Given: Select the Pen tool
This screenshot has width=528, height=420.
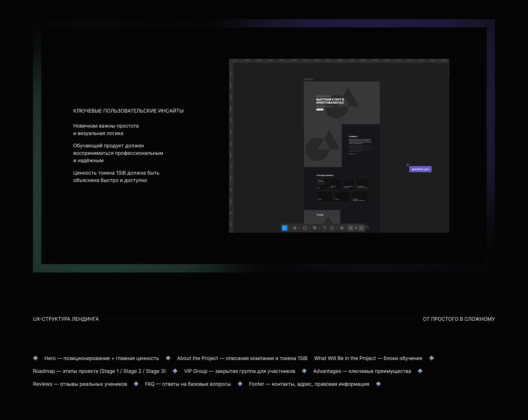Looking at the screenshot, I should click(x=315, y=228).
